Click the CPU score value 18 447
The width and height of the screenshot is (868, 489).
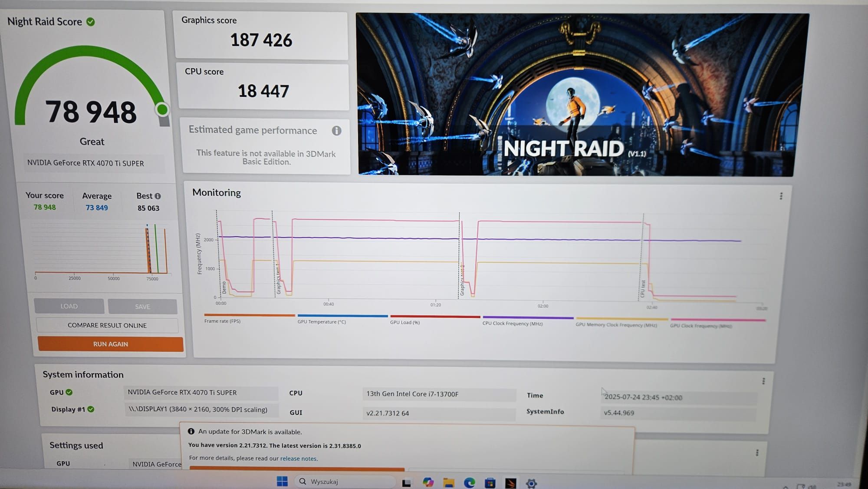(x=263, y=91)
